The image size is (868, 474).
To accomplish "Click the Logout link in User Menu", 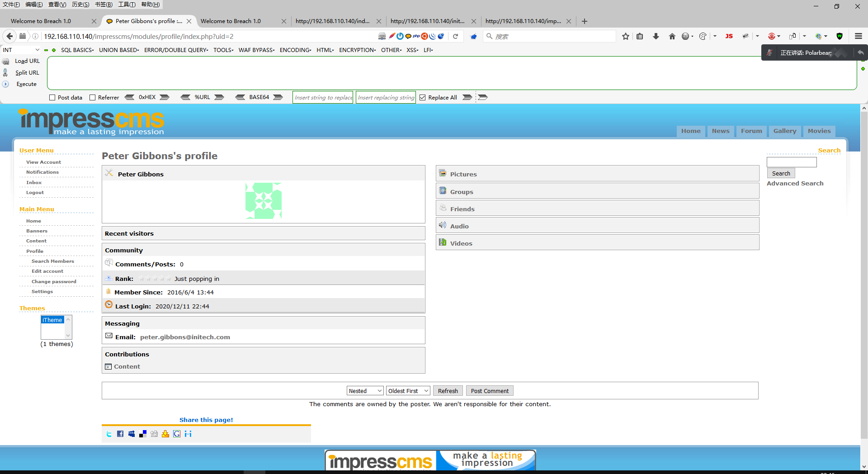I will [35, 193].
